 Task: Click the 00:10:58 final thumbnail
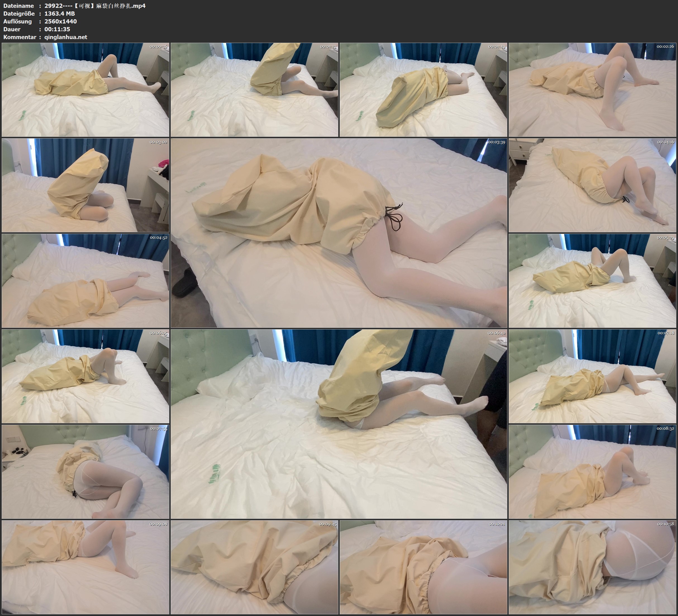pos(592,567)
